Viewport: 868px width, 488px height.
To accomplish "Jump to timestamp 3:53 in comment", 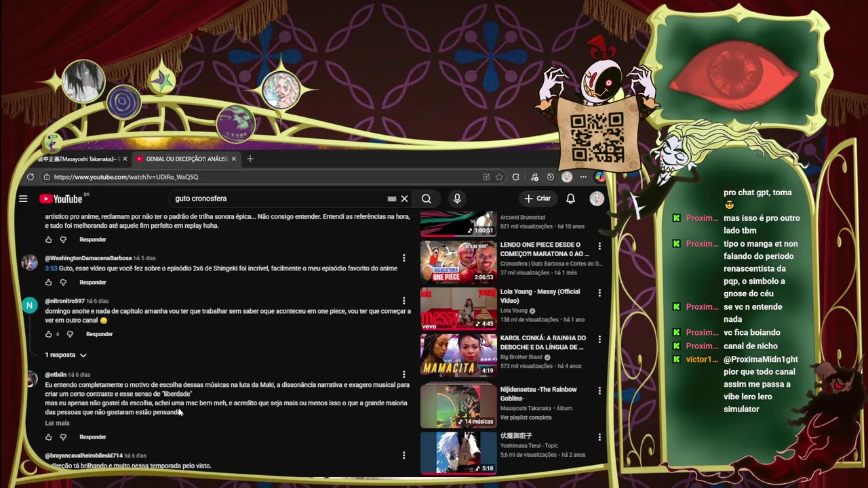I will point(51,268).
